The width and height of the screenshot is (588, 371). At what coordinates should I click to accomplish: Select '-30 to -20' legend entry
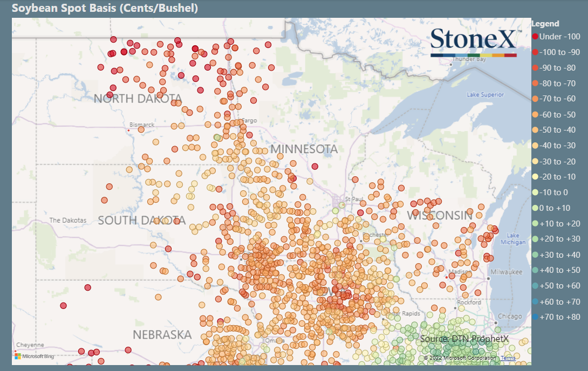point(554,162)
